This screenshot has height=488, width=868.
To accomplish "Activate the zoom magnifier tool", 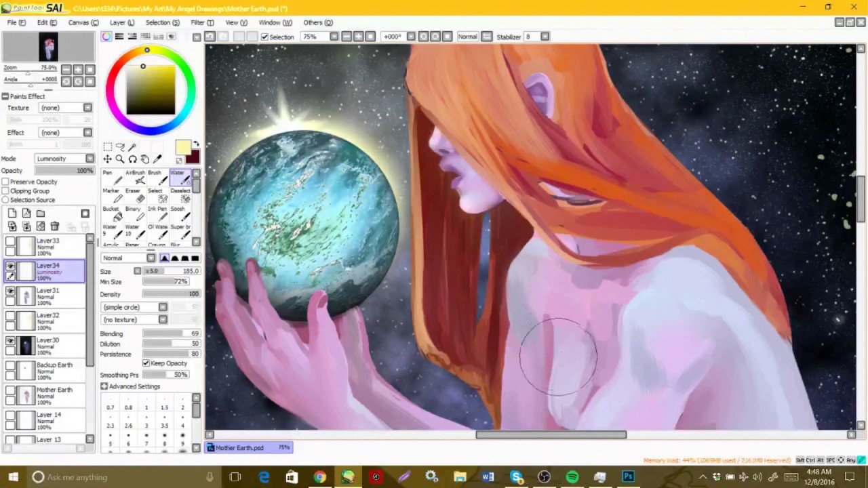I will point(120,159).
